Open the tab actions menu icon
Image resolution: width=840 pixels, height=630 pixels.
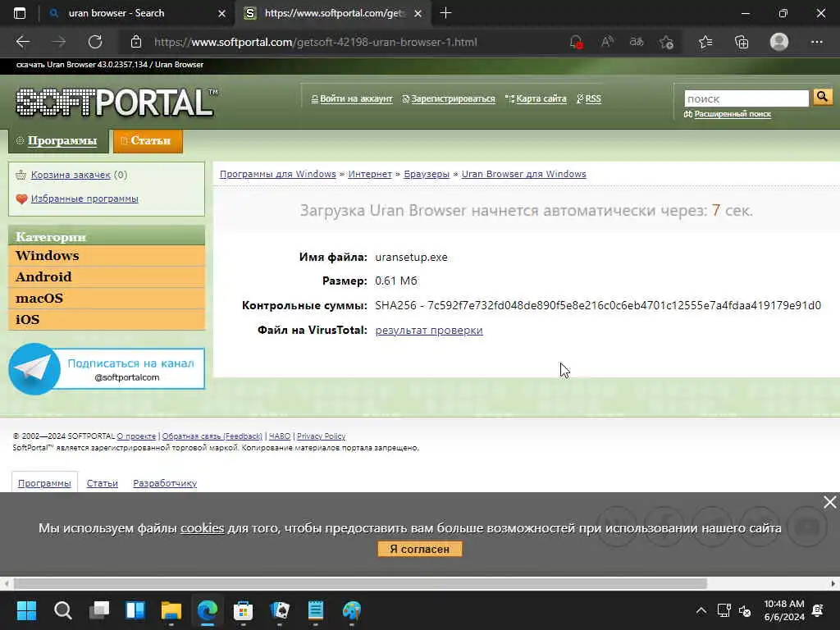point(20,13)
